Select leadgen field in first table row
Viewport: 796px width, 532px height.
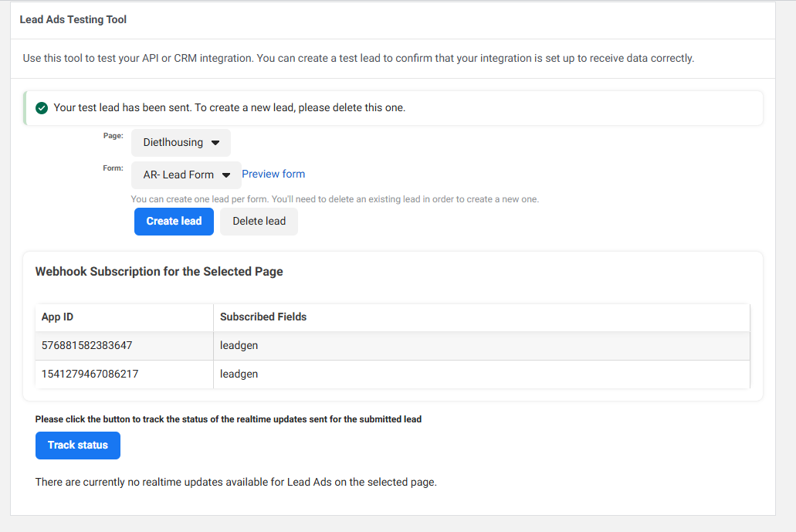point(239,346)
